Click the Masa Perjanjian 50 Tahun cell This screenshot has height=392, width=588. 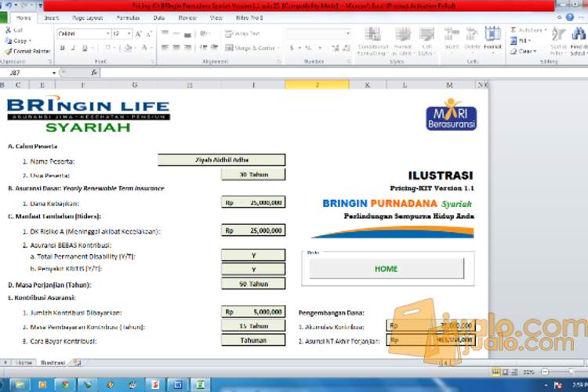click(253, 284)
